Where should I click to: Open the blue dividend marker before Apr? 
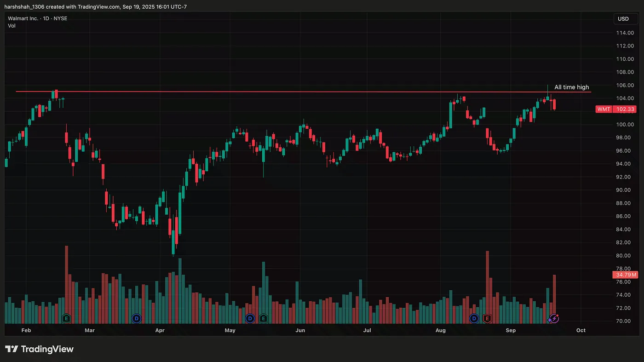click(136, 318)
